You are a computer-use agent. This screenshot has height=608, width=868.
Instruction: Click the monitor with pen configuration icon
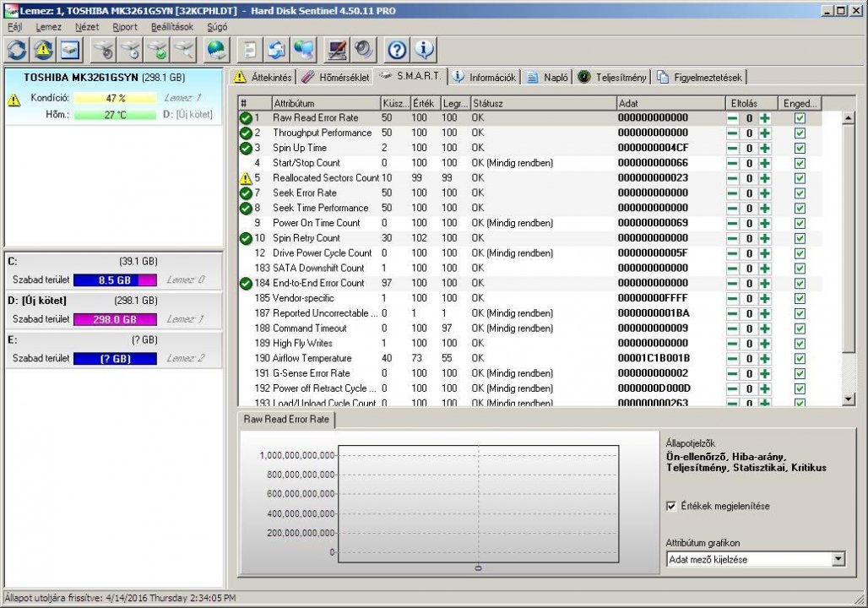pos(337,51)
